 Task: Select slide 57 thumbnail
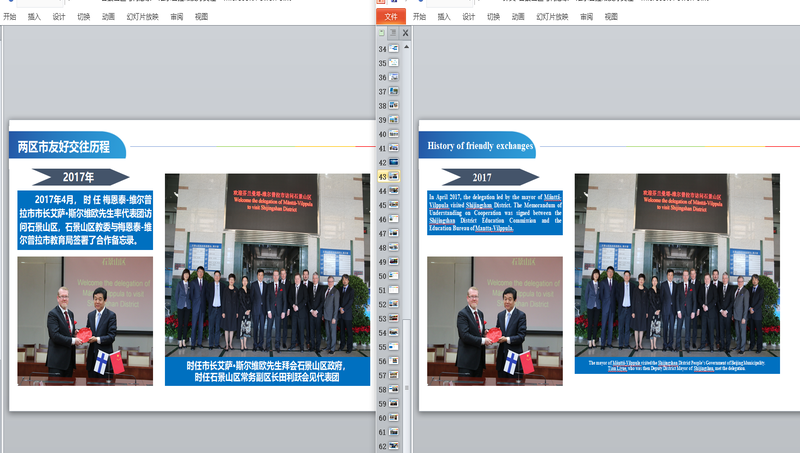393,375
